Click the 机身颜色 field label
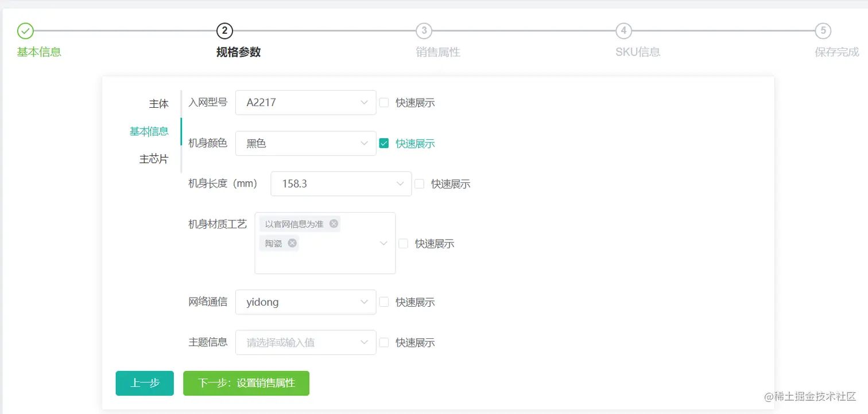The image size is (868, 414). click(x=208, y=143)
